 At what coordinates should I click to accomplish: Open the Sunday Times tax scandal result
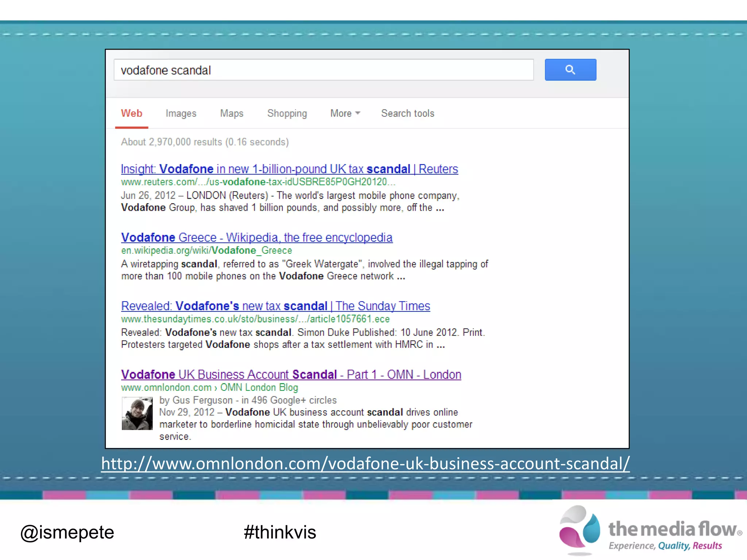(x=276, y=306)
